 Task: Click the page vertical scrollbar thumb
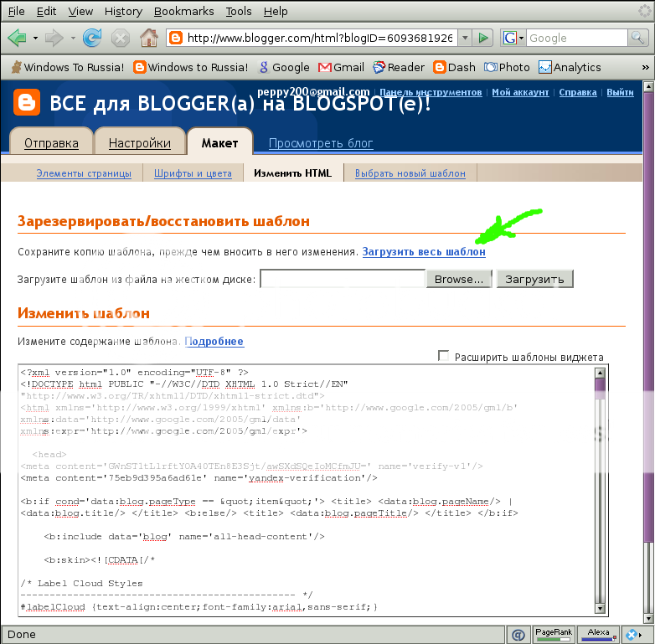click(648, 317)
